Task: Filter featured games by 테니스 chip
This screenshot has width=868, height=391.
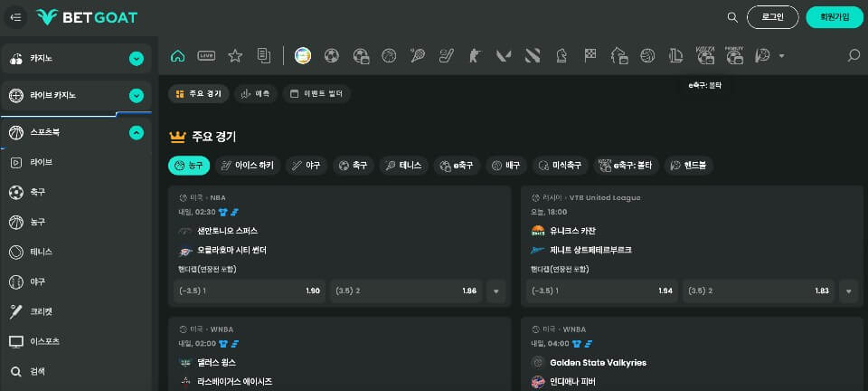Action: tap(403, 165)
